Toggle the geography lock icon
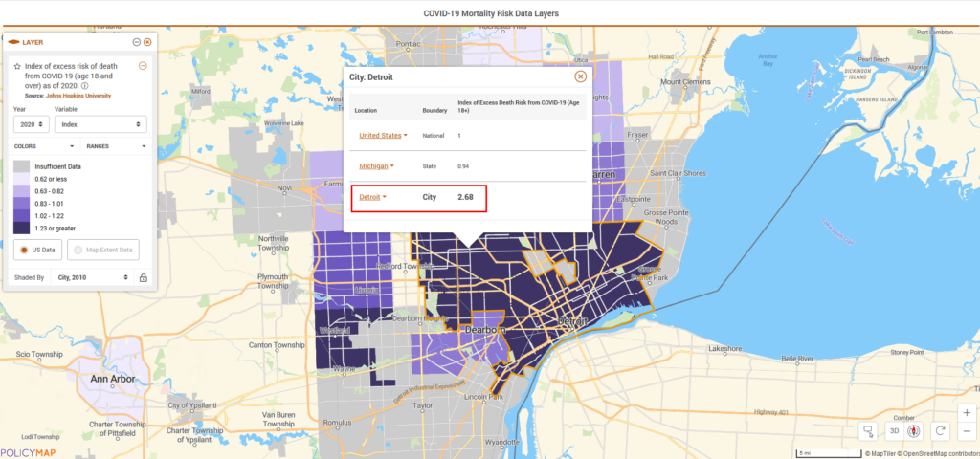This screenshot has height=459, width=980. (144, 278)
